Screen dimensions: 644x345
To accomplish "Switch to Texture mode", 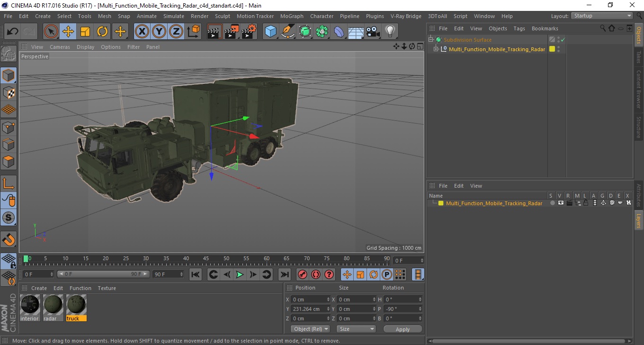I will tap(9, 92).
